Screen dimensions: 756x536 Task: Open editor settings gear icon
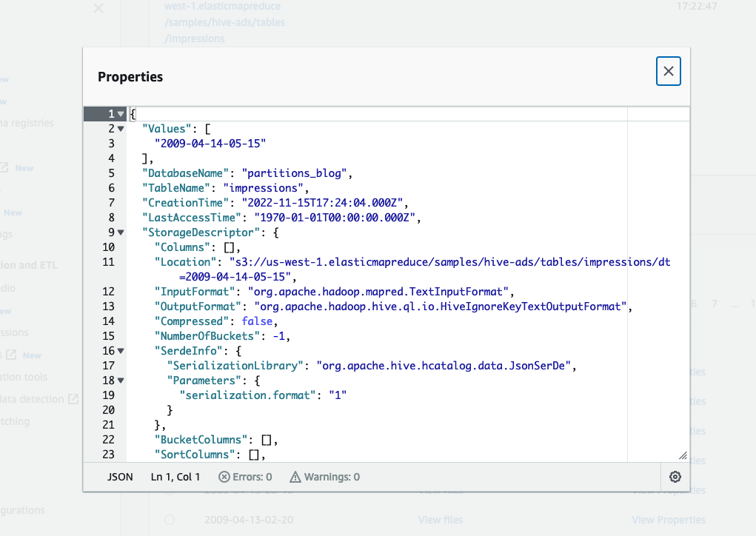(x=675, y=477)
